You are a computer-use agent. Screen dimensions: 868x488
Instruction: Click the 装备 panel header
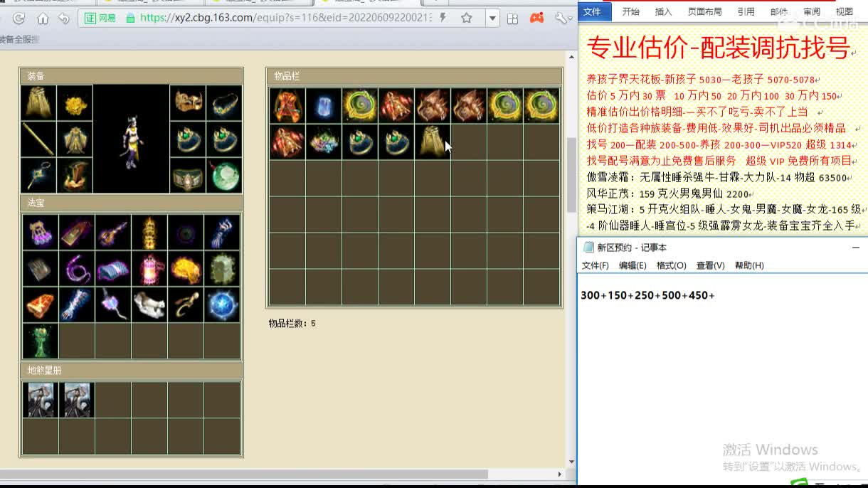coord(132,76)
